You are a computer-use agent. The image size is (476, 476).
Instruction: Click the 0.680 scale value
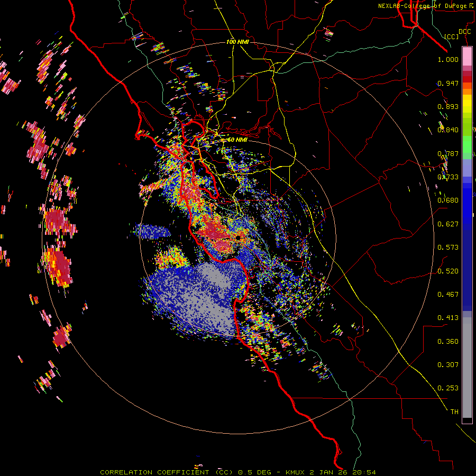pos(448,200)
